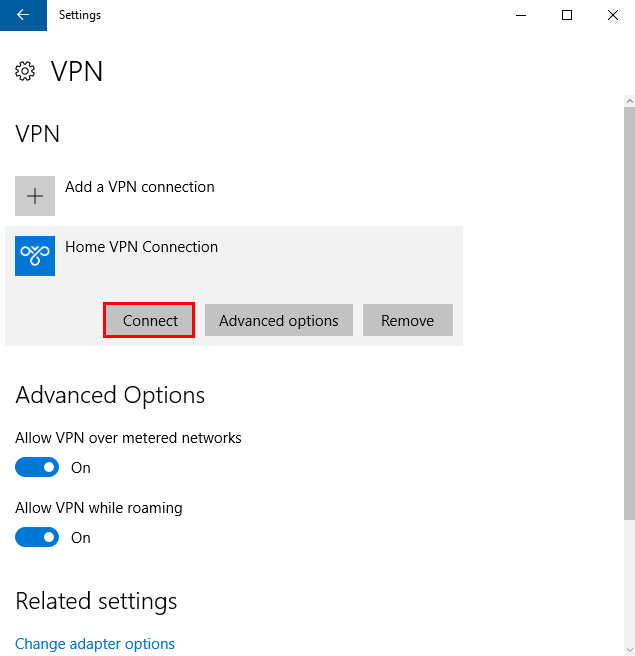
Task: Disable Allow VPN over metered networks
Action: pyautogui.click(x=37, y=468)
